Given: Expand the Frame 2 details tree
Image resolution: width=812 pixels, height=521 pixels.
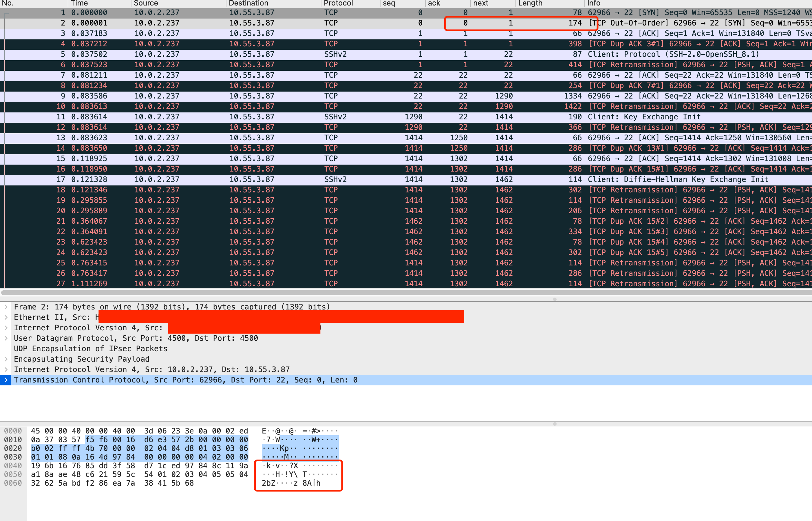Looking at the screenshot, I should pos(6,307).
